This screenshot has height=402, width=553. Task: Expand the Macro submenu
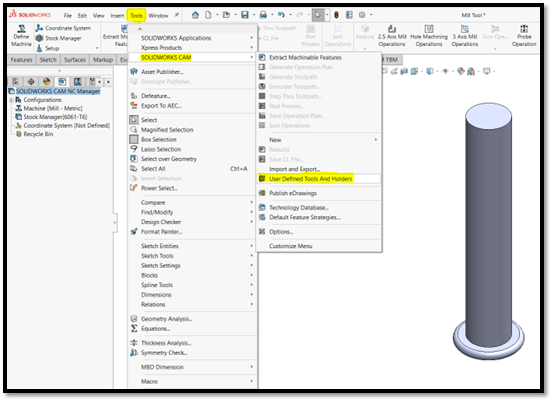(x=192, y=381)
